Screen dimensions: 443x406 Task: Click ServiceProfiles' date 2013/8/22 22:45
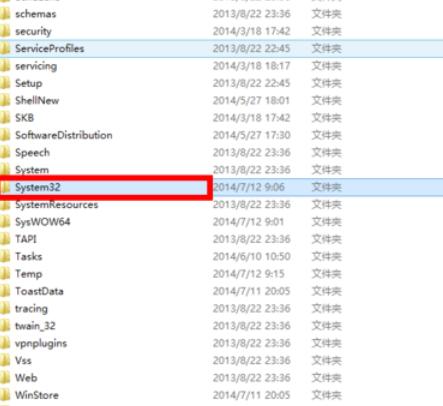pyautogui.click(x=251, y=49)
